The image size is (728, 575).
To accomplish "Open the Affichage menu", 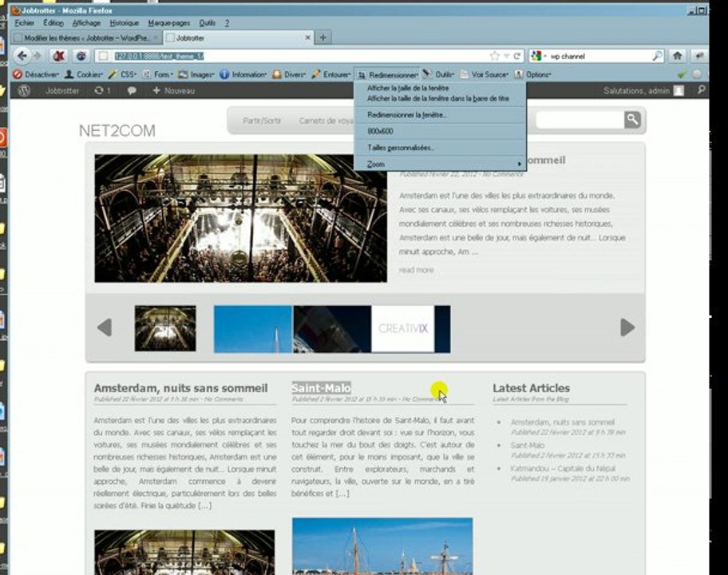I will (86, 22).
